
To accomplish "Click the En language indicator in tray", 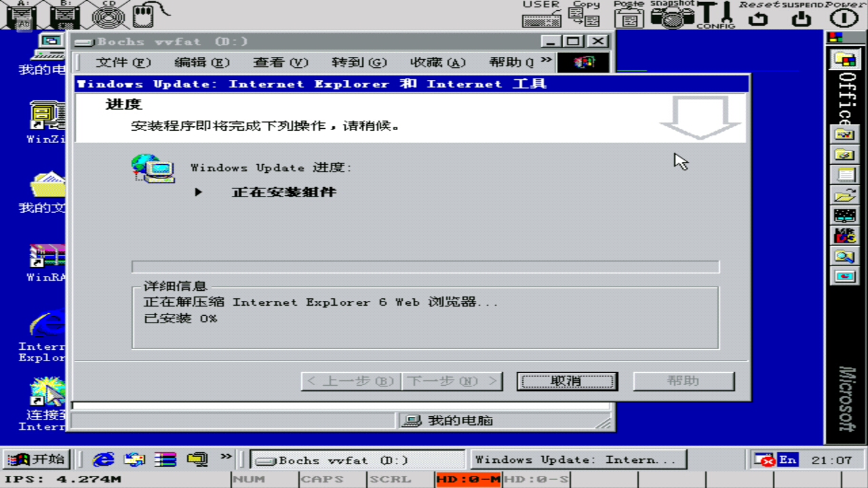I will coord(787,460).
